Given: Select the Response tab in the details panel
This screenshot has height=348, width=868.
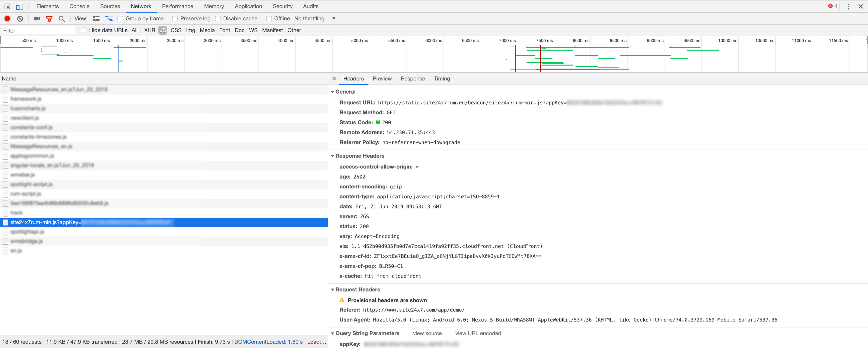Looking at the screenshot, I should (x=412, y=78).
